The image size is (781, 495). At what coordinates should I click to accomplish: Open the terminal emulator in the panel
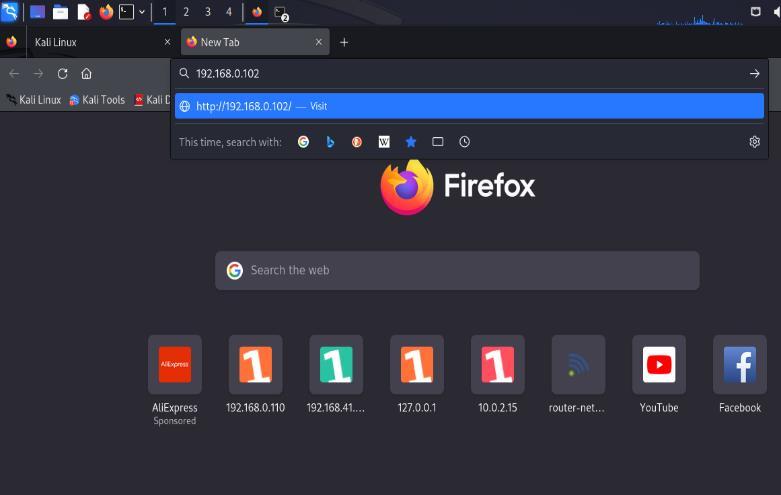pyautogui.click(x=127, y=12)
